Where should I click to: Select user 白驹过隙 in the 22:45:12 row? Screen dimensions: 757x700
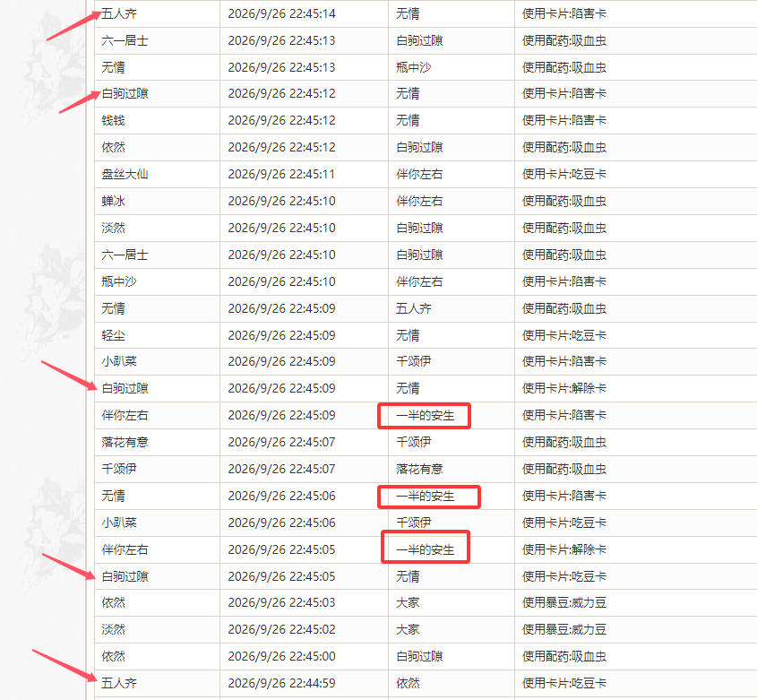coord(125,93)
